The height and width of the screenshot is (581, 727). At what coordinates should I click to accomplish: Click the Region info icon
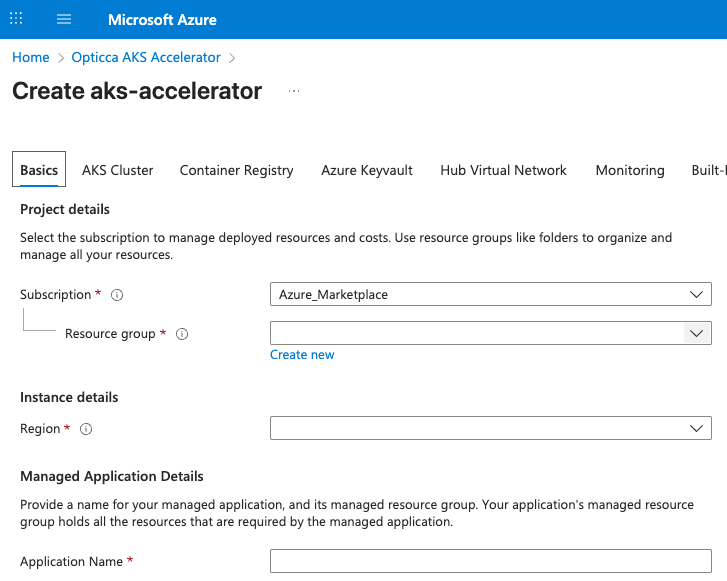[x=86, y=429]
